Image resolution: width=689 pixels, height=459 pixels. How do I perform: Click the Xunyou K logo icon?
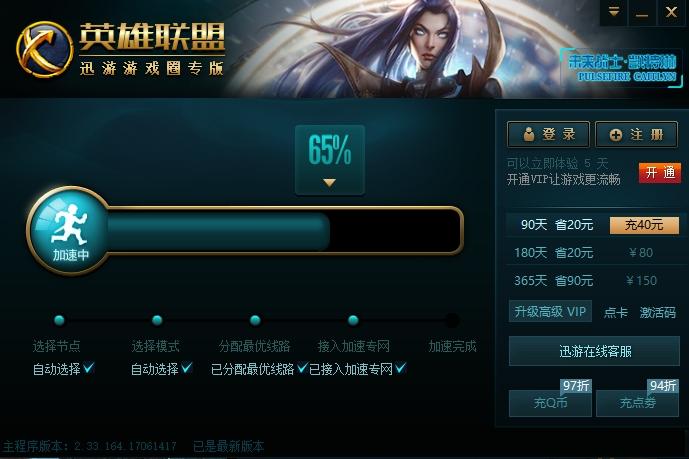(44, 49)
